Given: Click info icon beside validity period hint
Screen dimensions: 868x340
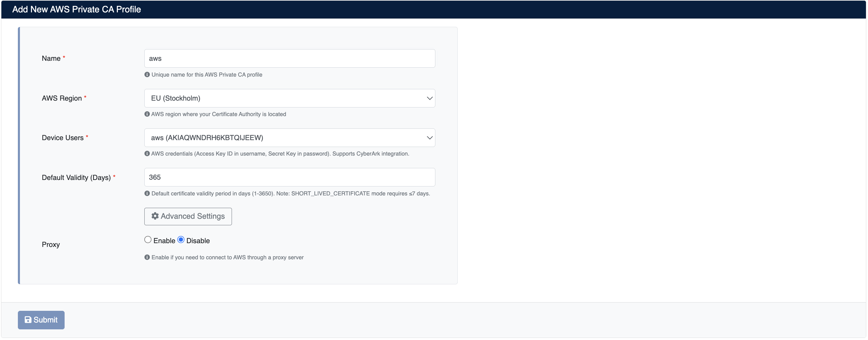Looking at the screenshot, I should (147, 193).
